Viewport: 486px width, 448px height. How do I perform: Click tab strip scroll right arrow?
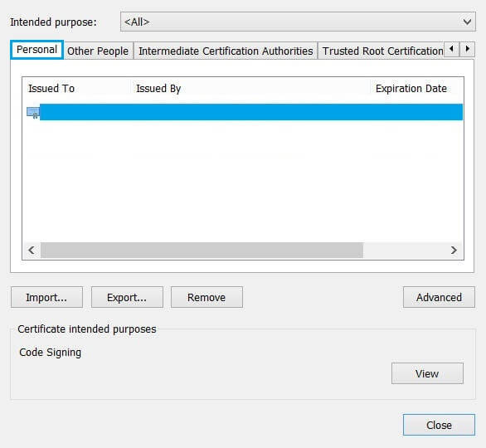[467, 49]
